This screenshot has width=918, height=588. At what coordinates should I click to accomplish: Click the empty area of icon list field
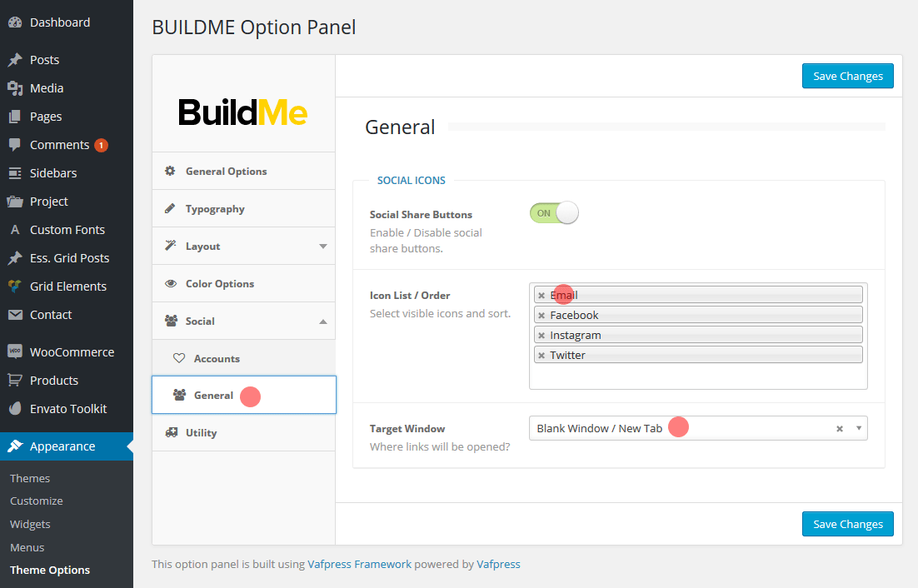[697, 377]
